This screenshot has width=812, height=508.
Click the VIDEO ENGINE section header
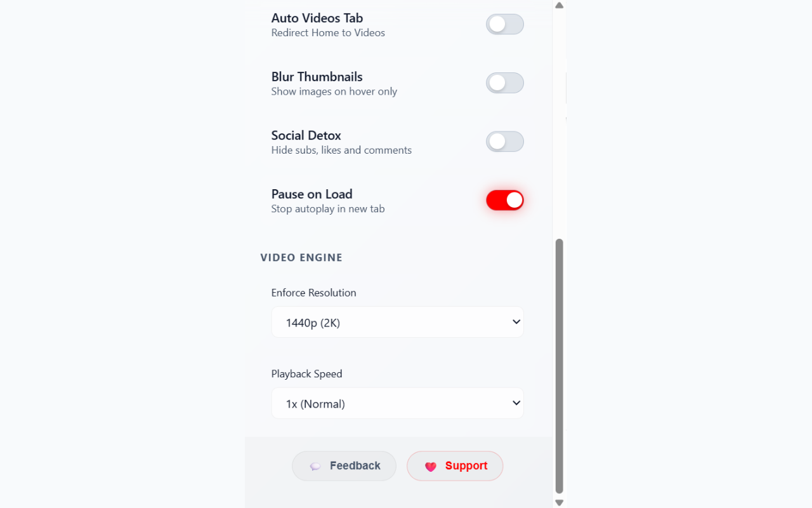(301, 258)
